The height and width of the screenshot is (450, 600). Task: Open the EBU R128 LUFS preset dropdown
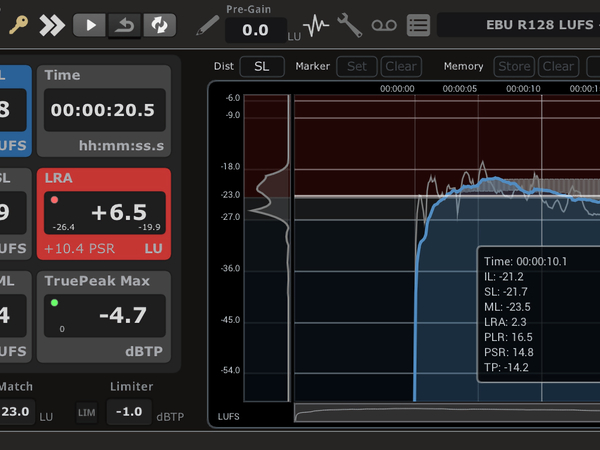pyautogui.click(x=518, y=25)
